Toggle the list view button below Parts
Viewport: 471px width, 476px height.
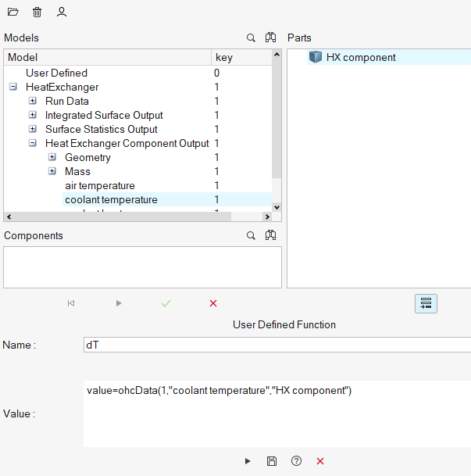[426, 304]
